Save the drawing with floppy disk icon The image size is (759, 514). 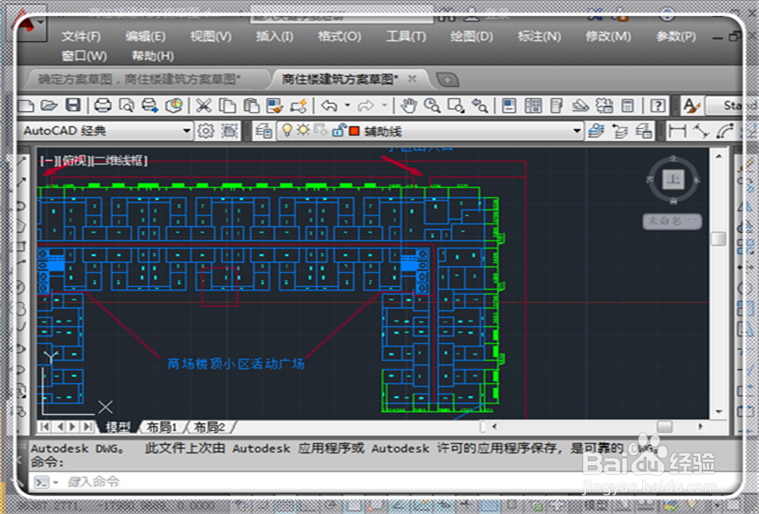[x=73, y=105]
